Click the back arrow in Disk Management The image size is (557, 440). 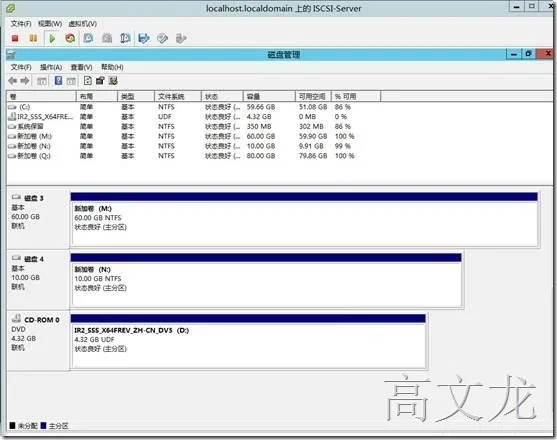click(x=13, y=81)
